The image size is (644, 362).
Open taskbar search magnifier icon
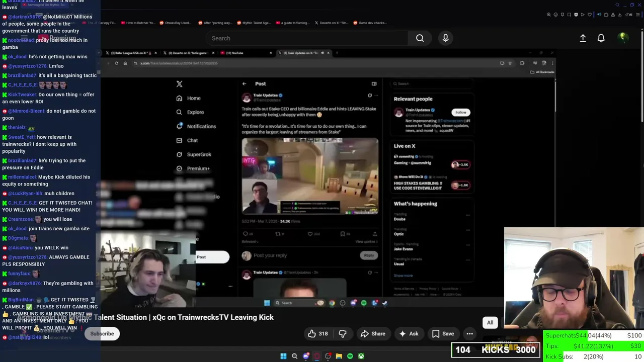(x=295, y=356)
